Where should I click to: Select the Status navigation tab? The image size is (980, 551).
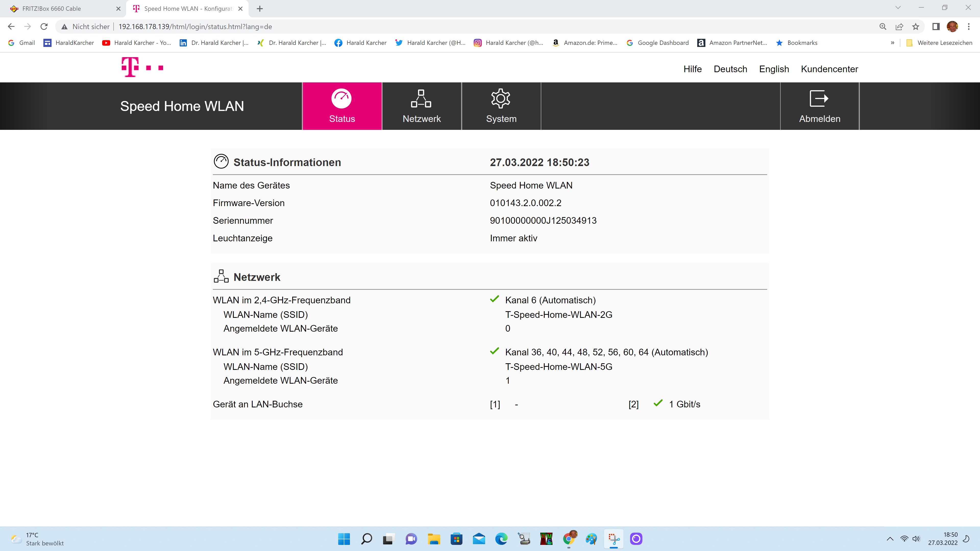342,106
